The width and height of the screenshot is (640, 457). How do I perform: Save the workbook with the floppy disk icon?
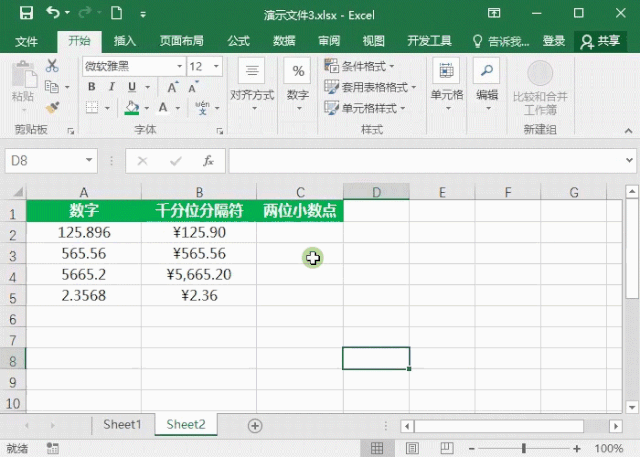26,13
